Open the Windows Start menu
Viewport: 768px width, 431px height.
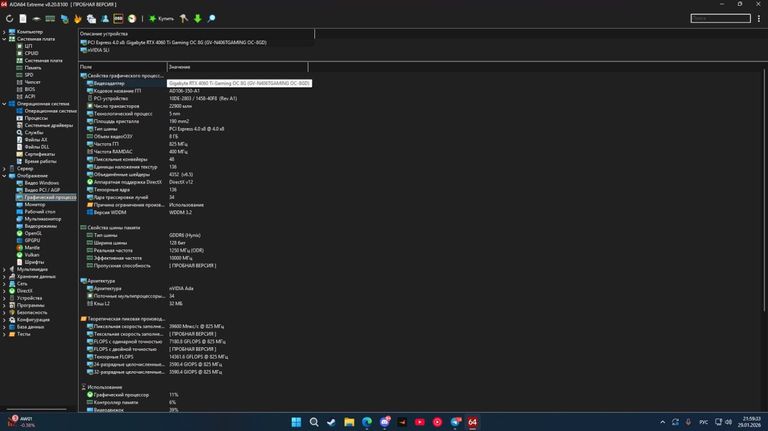point(296,422)
